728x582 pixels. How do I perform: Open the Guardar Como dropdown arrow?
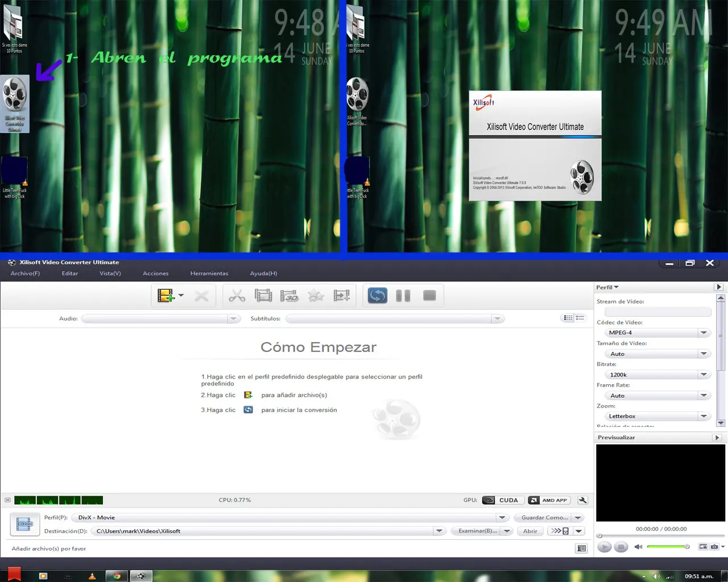pos(578,518)
